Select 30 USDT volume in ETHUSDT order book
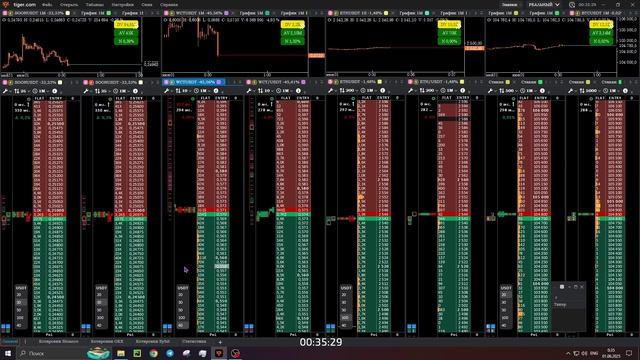Image resolution: width=640 pixels, height=360 pixels. (x=345, y=302)
